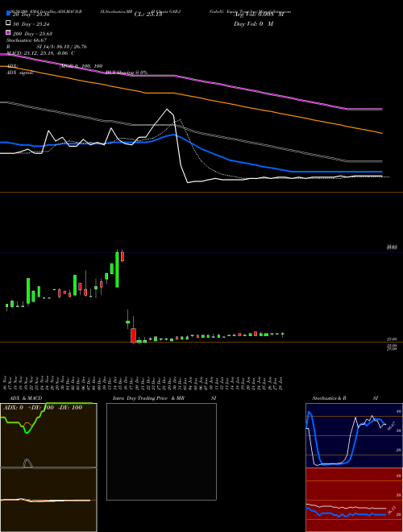Click the '50 Day - 25.24' legend text
This screenshot has height=532, width=403.
tap(32, 24)
